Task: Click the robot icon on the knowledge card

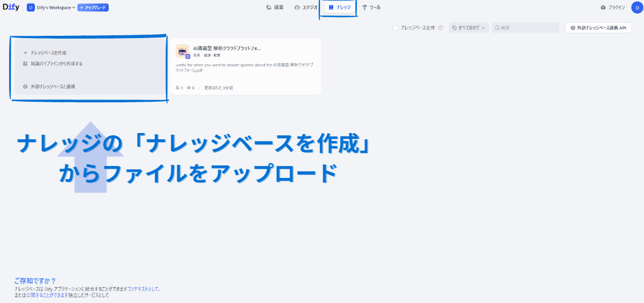Action: click(182, 51)
